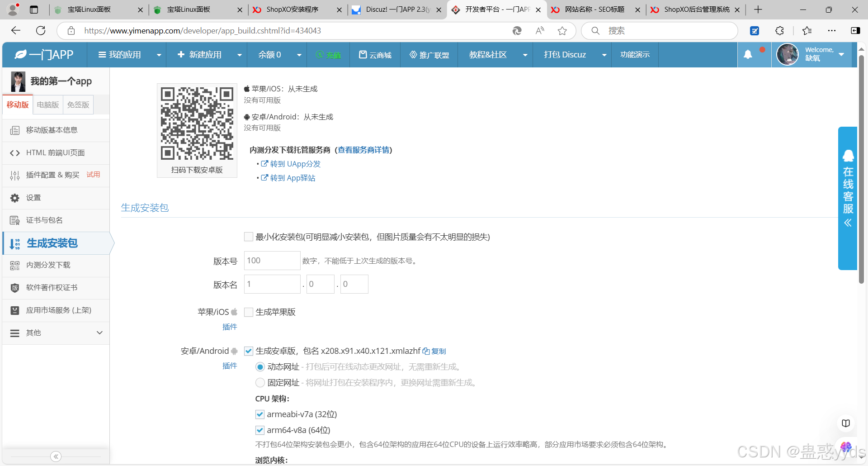Toggle 生成安卓版 checkbox

248,351
